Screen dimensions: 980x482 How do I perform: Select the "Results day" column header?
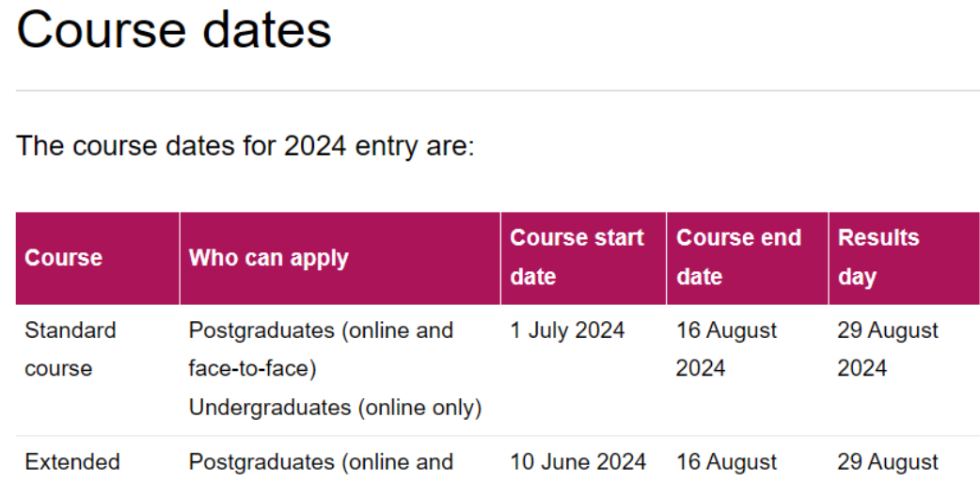[x=878, y=257]
